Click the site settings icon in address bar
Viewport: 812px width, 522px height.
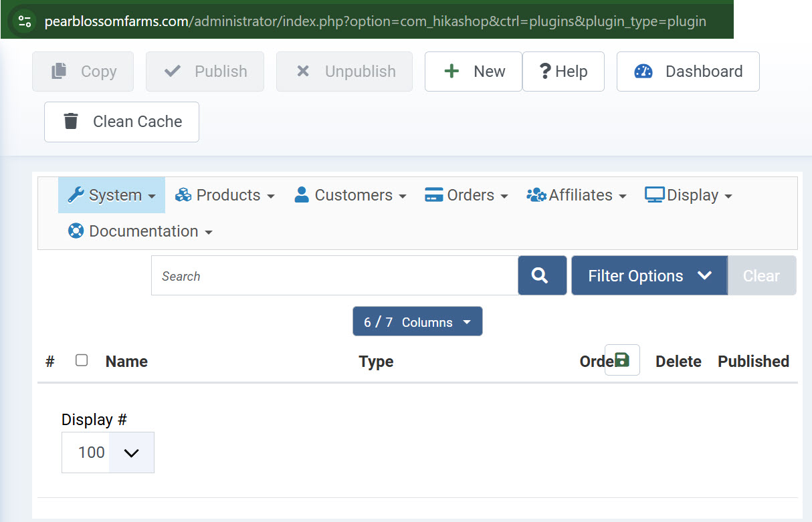[x=25, y=21]
